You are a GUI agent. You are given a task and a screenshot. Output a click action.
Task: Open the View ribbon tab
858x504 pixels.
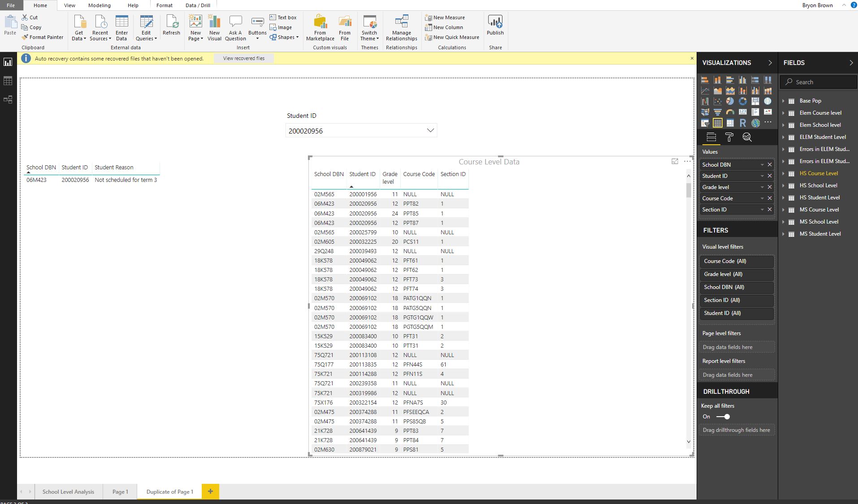[69, 5]
